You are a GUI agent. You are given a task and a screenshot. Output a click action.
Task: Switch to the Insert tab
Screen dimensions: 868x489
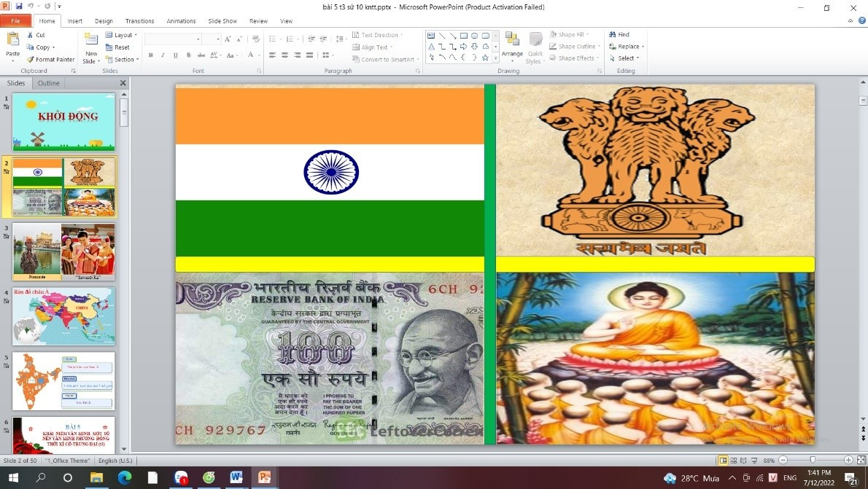click(x=74, y=21)
